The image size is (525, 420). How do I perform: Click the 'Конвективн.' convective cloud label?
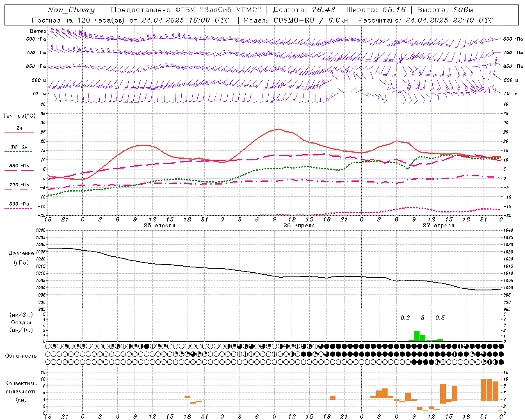(x=21, y=383)
